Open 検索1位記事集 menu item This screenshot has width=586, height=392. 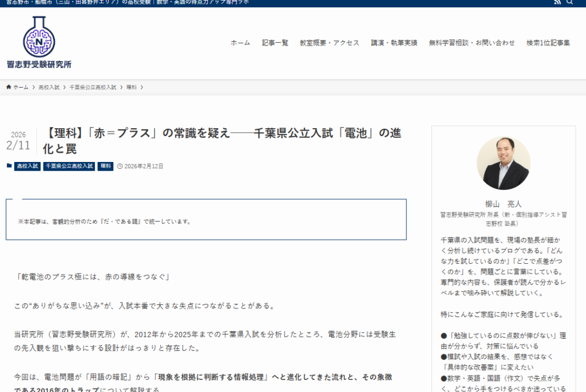[548, 43]
